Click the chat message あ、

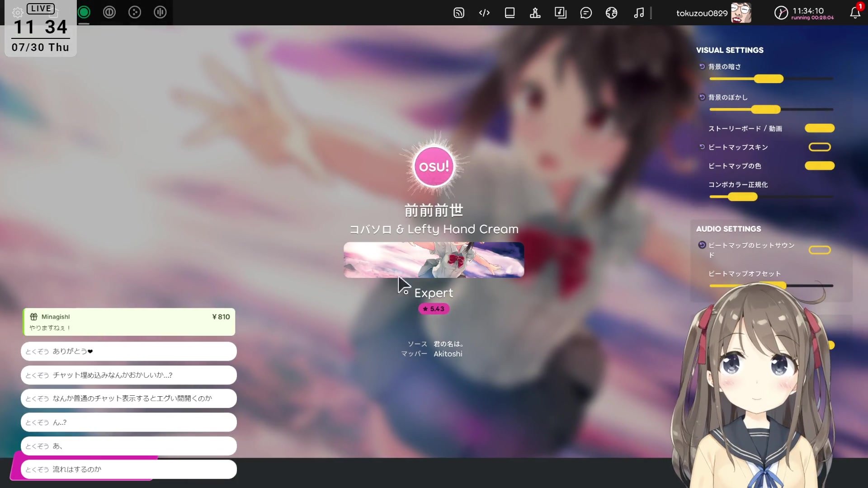[x=129, y=446]
